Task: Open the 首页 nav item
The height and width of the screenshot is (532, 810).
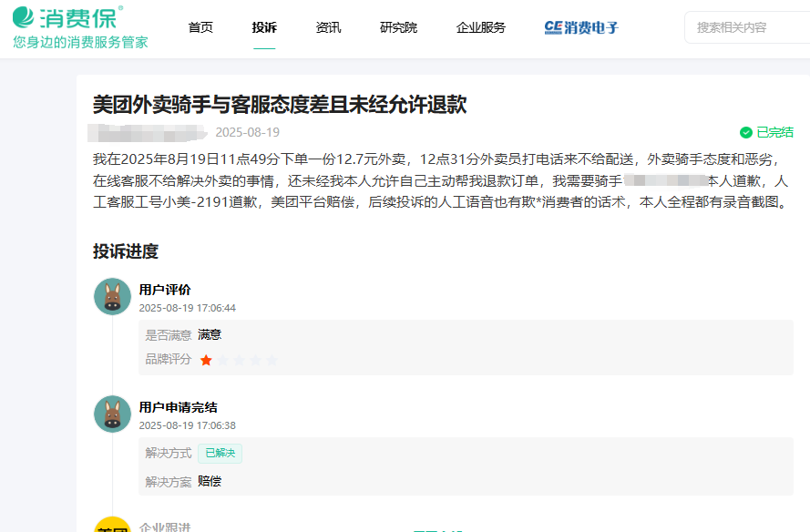Action: click(200, 27)
